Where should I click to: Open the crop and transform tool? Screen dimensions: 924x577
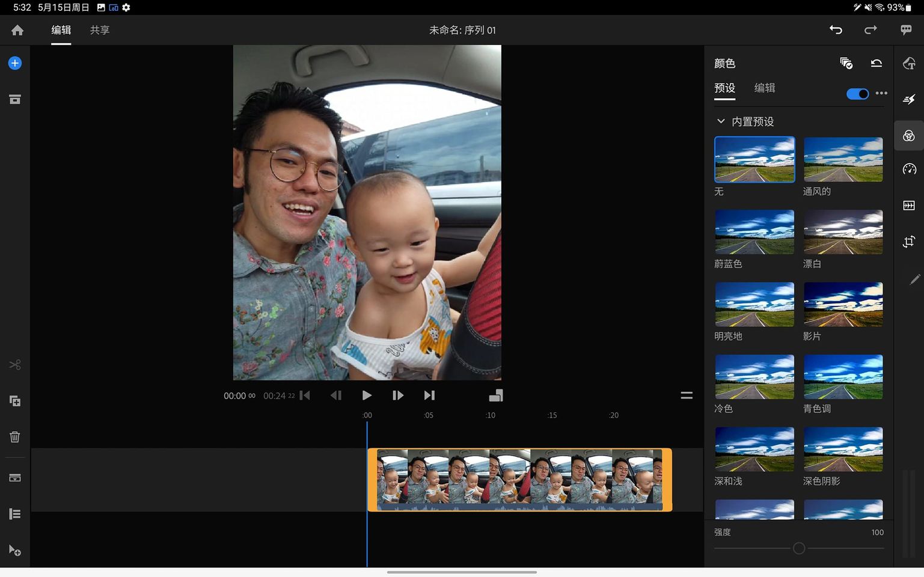pyautogui.click(x=909, y=242)
